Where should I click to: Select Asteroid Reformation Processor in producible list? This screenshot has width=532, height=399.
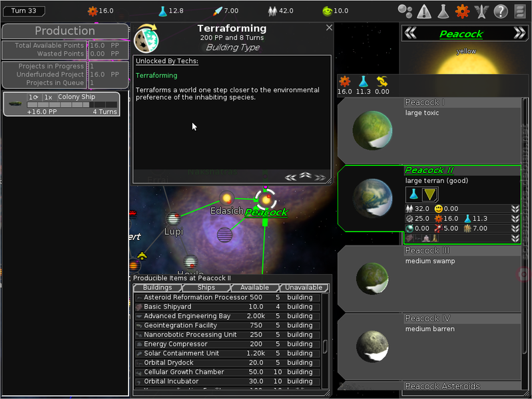click(x=228, y=298)
